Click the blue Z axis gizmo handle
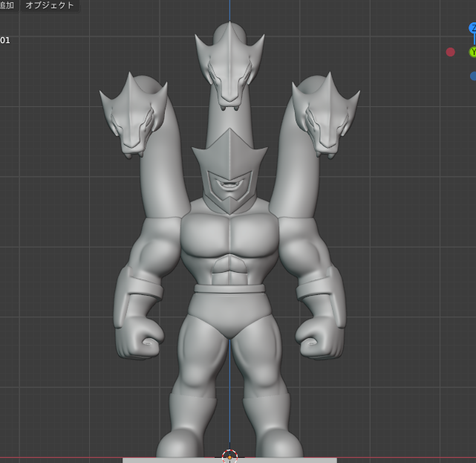 (473, 28)
